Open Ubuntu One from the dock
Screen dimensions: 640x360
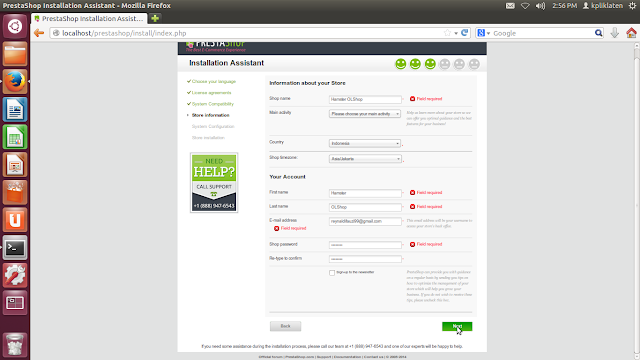(x=15, y=220)
